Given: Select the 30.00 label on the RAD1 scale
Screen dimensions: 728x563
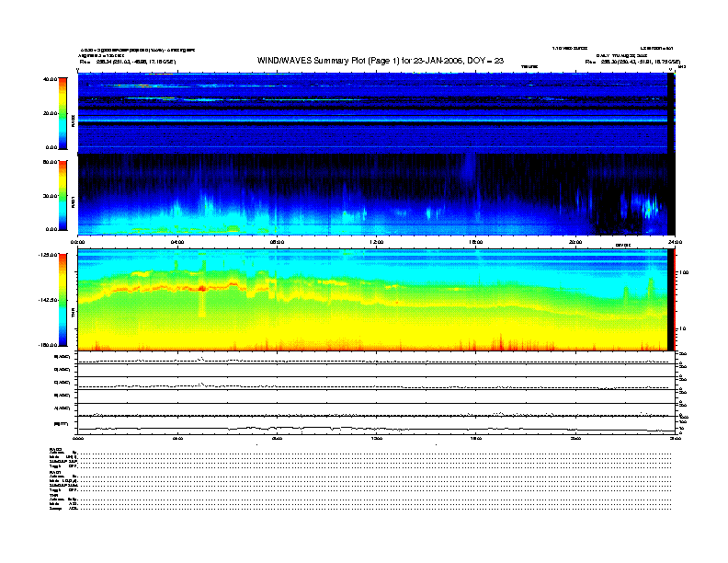Looking at the screenshot, I should pyautogui.click(x=50, y=196).
